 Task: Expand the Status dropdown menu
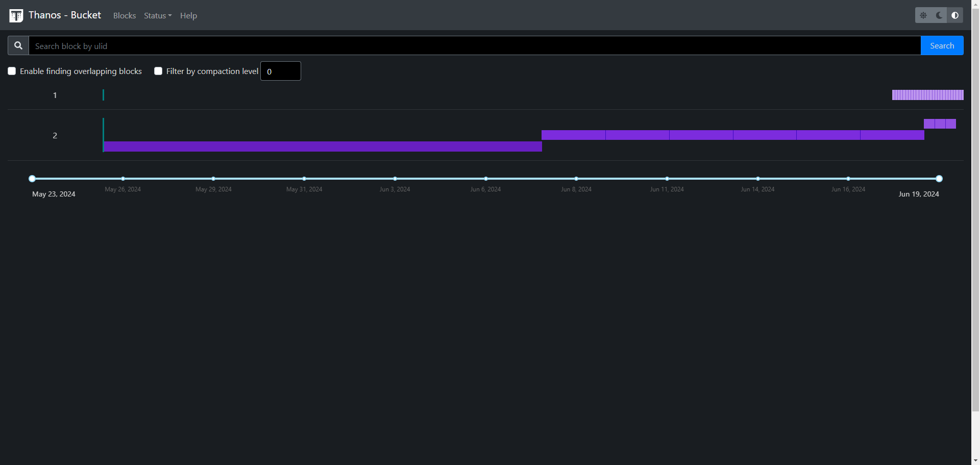(x=157, y=16)
